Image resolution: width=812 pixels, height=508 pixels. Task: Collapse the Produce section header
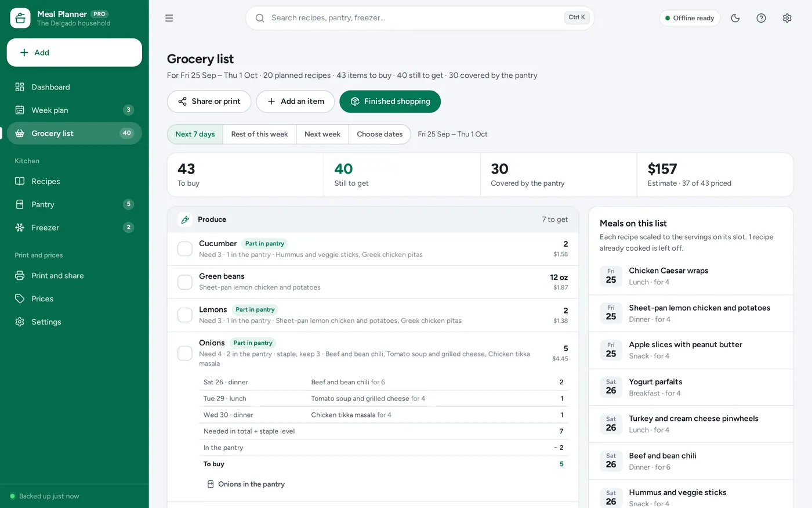pos(373,219)
